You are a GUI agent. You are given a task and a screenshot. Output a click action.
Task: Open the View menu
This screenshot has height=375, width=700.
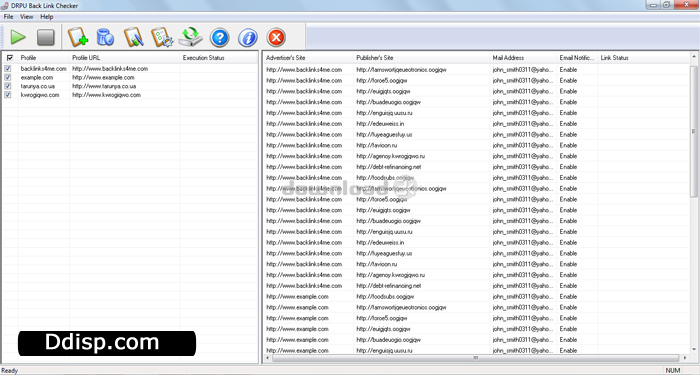27,17
